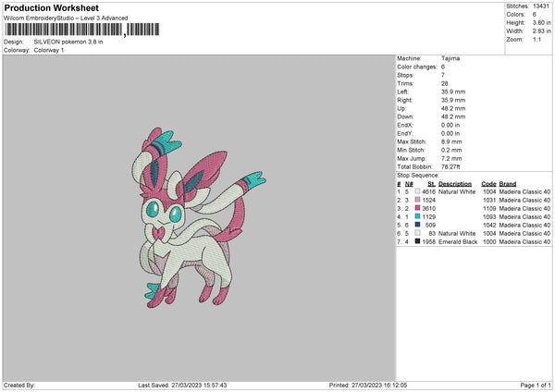Click the 'Page 1 of 1' footer text
Viewport: 555px width, 392px height.
[x=536, y=386]
